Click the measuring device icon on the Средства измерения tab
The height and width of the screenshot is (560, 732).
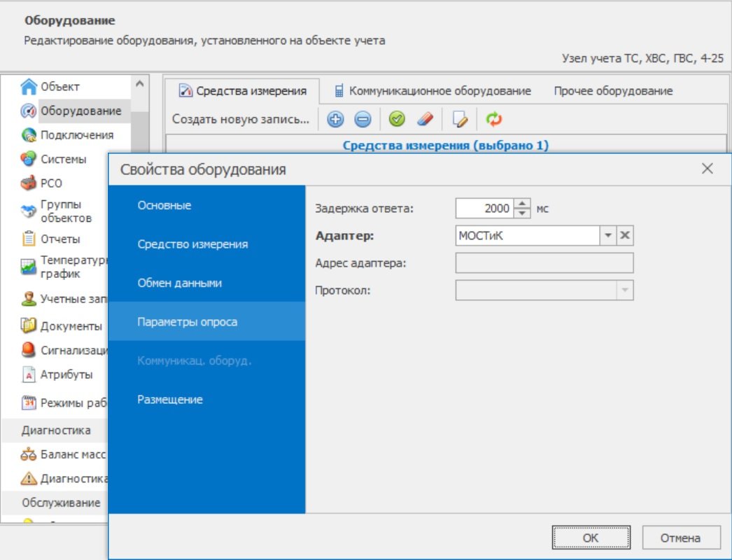coord(185,90)
